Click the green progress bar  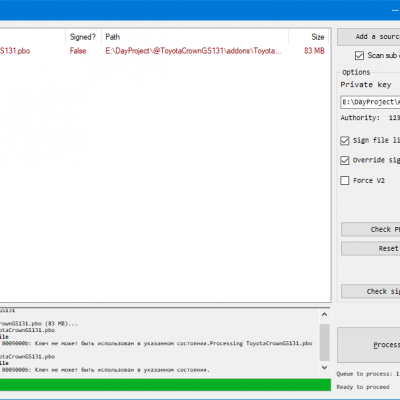(x=165, y=385)
